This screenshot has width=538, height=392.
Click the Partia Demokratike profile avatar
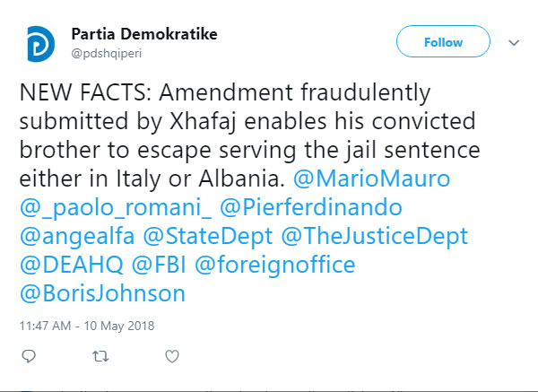click(39, 44)
